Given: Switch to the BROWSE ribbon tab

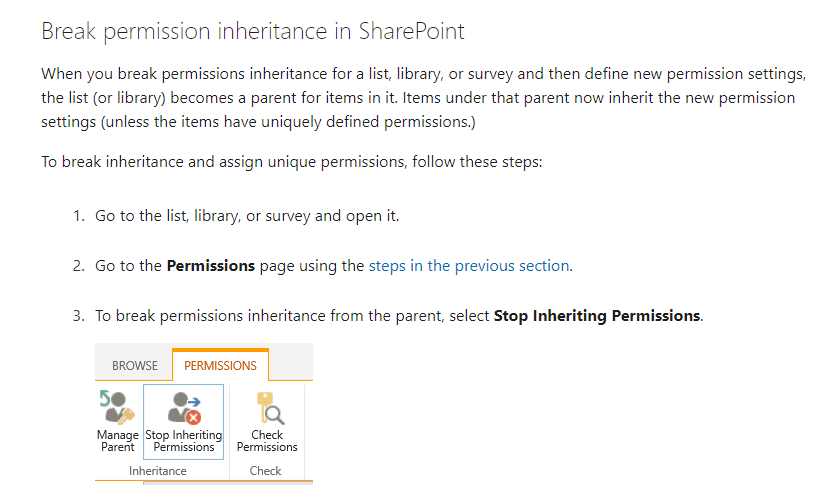Looking at the screenshot, I should tap(135, 365).
